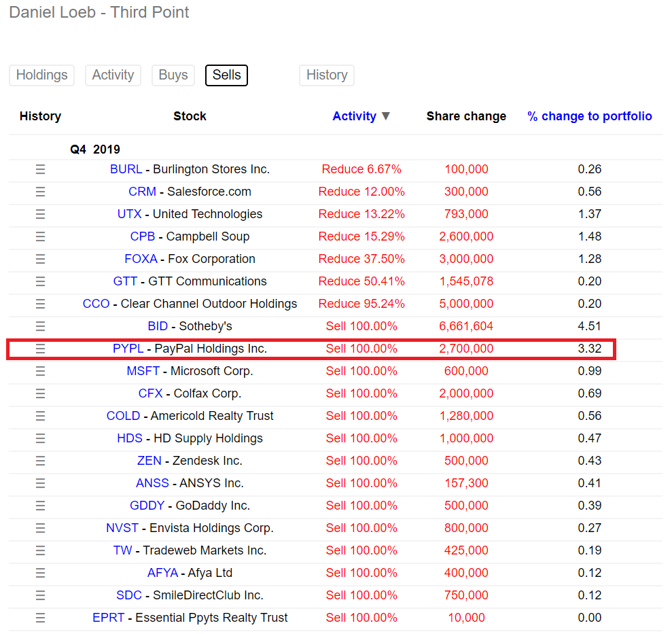This screenshot has height=634, width=672.
Task: Open history icon for Tradeweb Markets row
Action: (40, 550)
